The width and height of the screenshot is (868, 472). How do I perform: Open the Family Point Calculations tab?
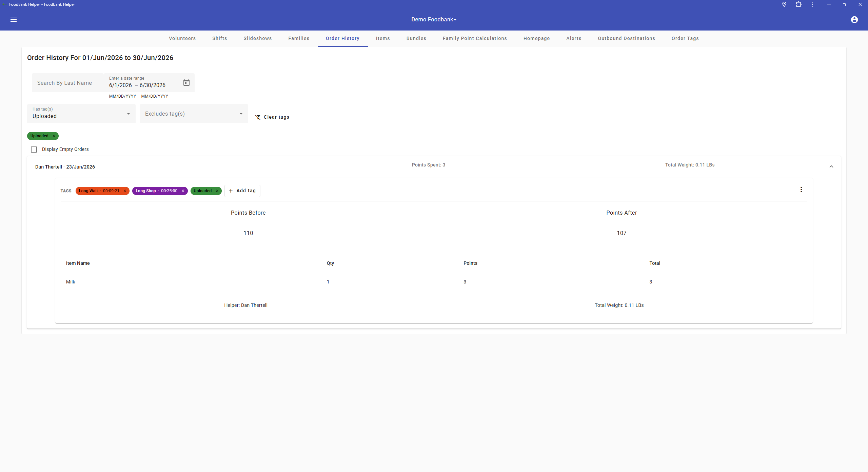[475, 38]
